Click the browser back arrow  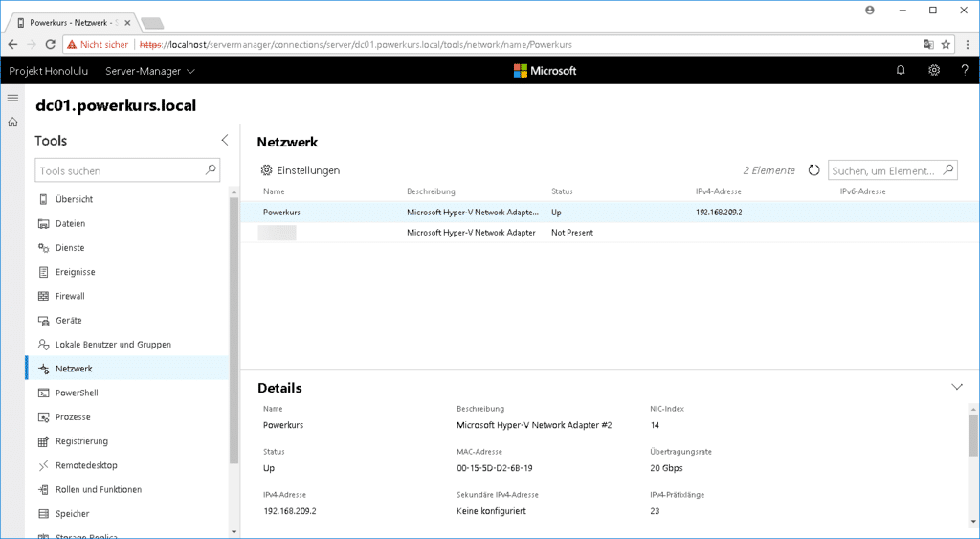tap(12, 45)
